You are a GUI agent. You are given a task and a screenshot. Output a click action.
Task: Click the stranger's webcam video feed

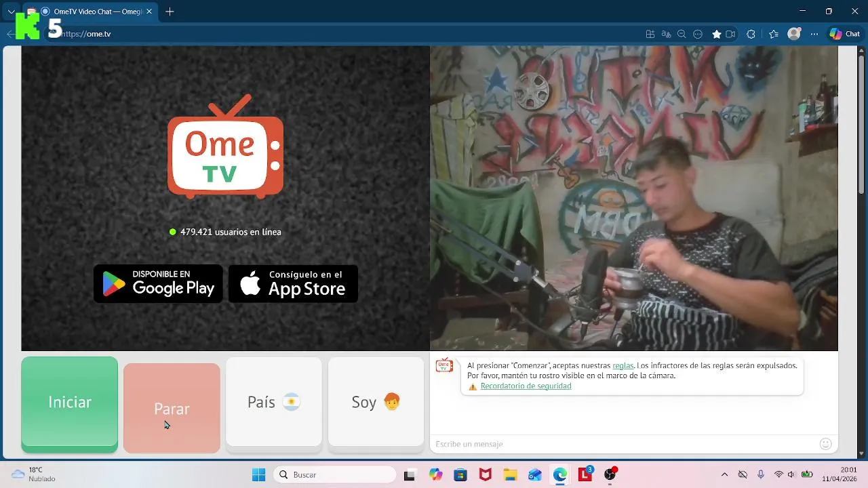click(x=634, y=199)
